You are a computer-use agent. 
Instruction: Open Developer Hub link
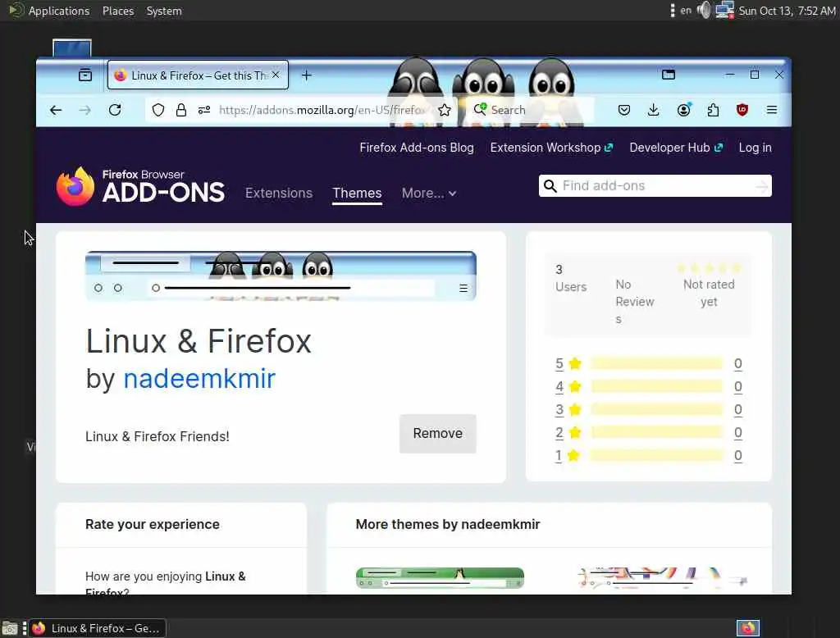[x=676, y=148]
